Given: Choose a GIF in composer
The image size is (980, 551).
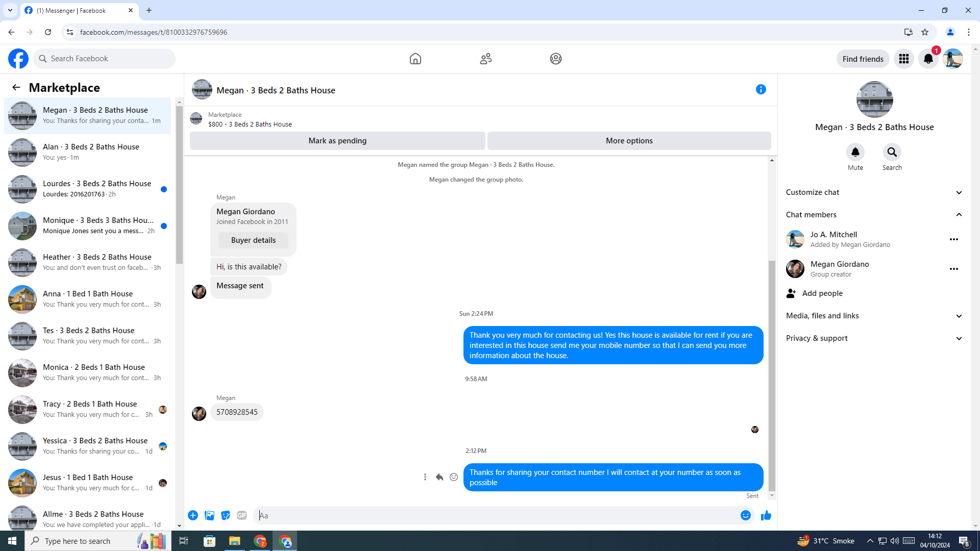Looking at the screenshot, I should click(x=242, y=515).
